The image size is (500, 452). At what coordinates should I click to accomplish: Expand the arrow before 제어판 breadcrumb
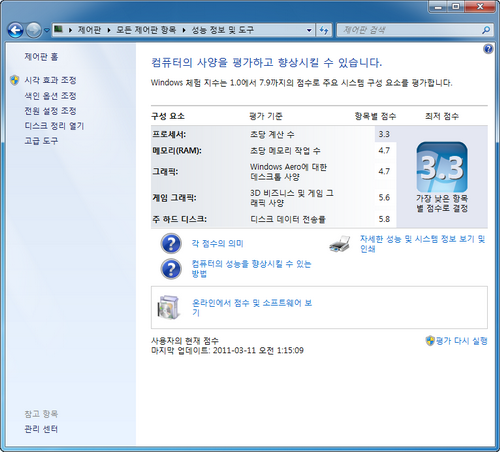pos(70,30)
